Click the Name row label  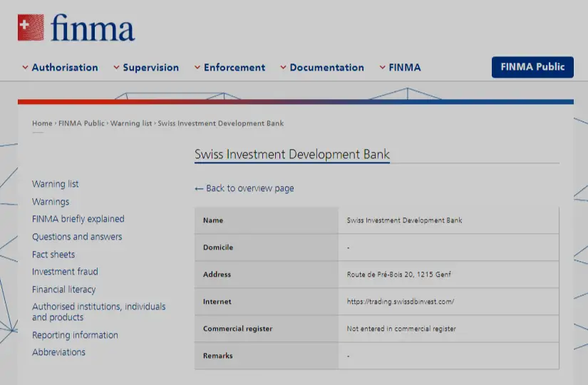(x=213, y=220)
